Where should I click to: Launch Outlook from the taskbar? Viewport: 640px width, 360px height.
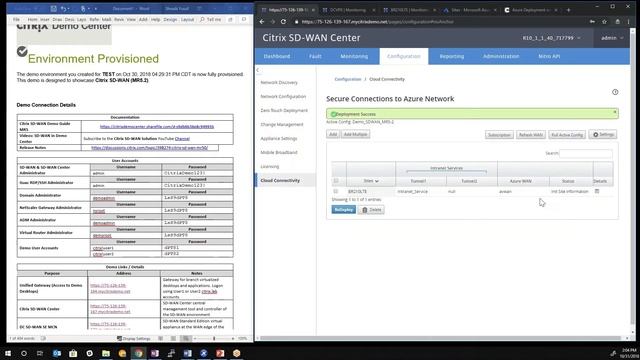point(57,353)
